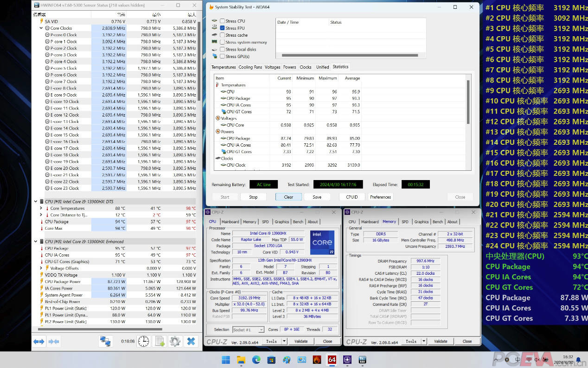
Task: Click HWiNFO expand-columns blue arrows icon
Action: (39, 342)
